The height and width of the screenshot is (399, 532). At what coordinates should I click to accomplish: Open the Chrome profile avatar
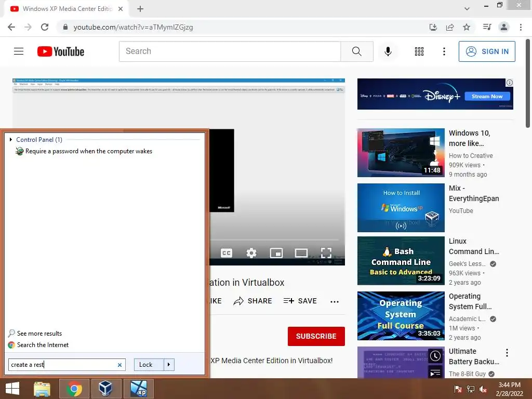point(504,27)
